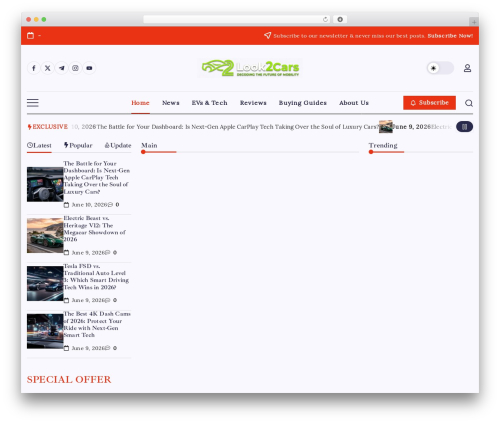Screen dimensions: 500x423
Task: Open the EVs & Tech menu
Action: pyautogui.click(x=209, y=103)
